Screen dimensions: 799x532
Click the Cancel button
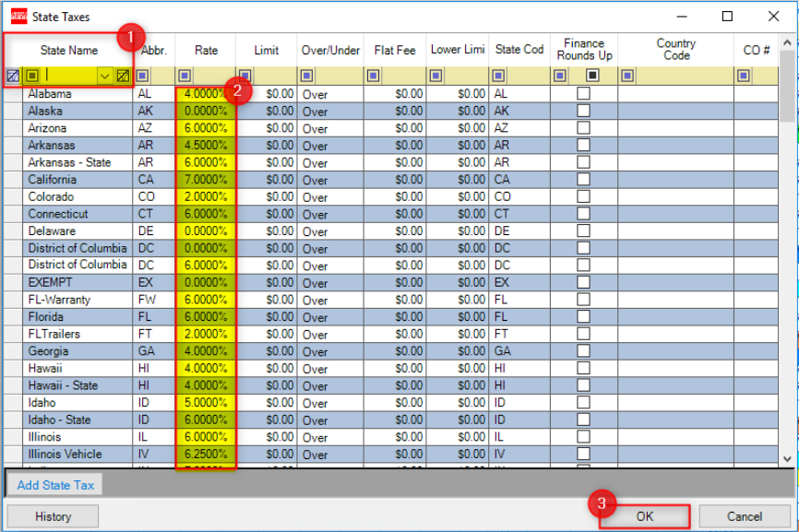pos(744,516)
